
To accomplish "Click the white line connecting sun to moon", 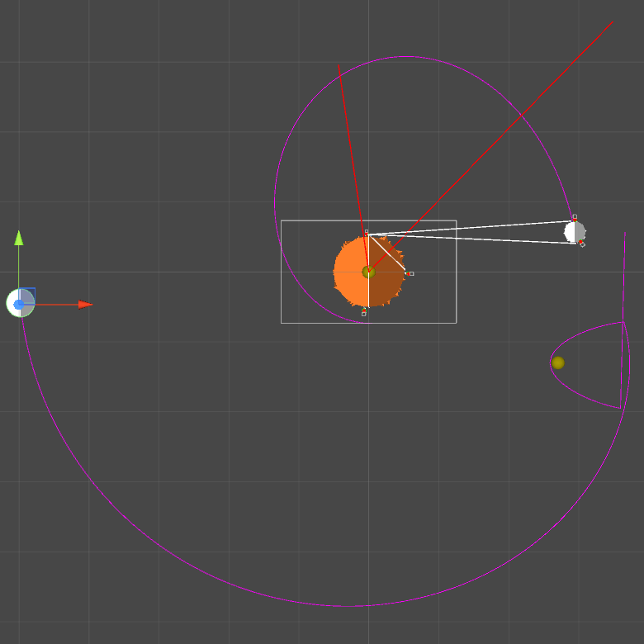I will tap(471, 227).
